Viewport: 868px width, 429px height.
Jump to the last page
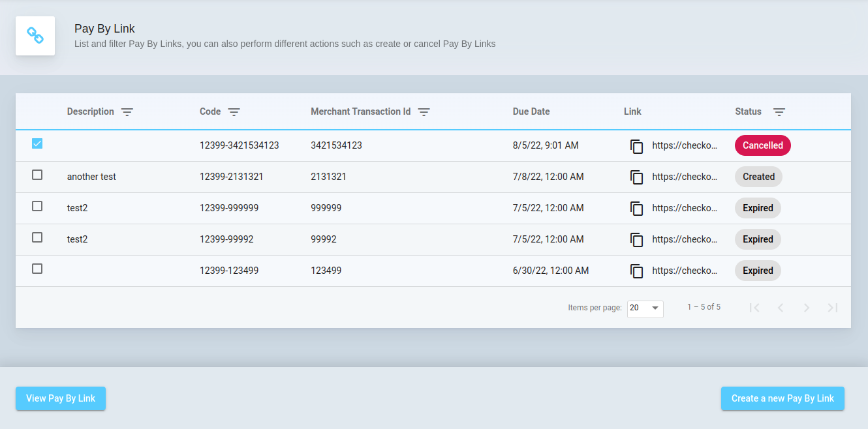point(833,308)
